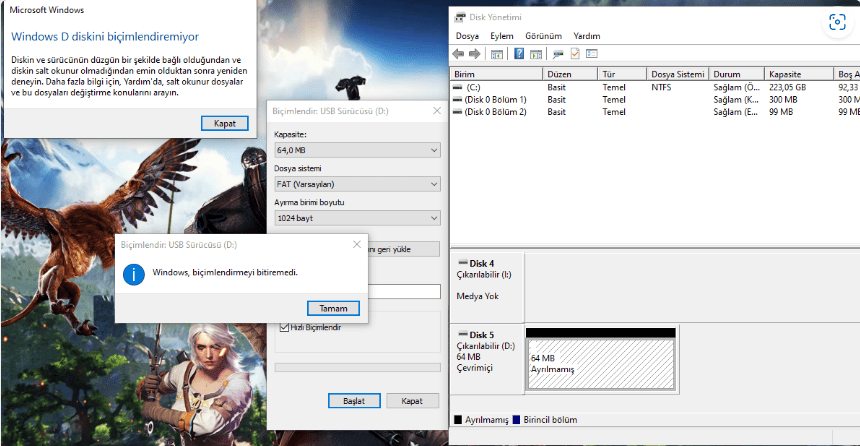
Task: Click the format progress bar
Action: [x=358, y=368]
